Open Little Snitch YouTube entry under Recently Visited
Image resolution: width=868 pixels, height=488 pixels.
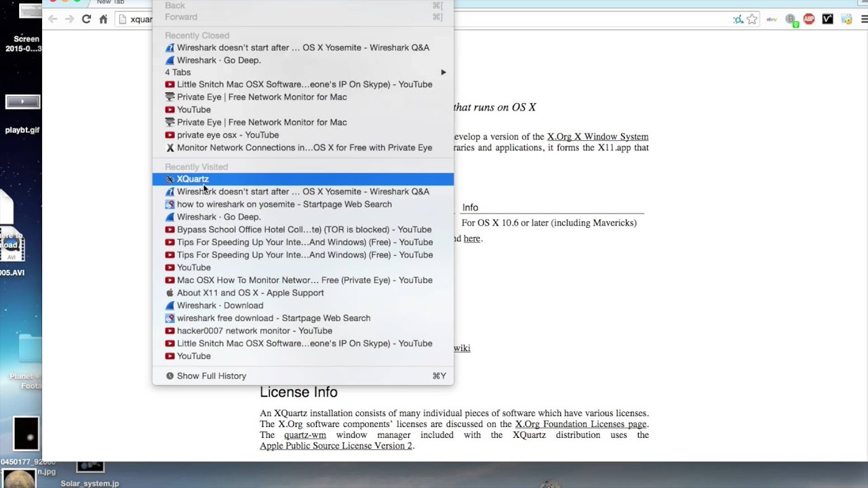303,343
